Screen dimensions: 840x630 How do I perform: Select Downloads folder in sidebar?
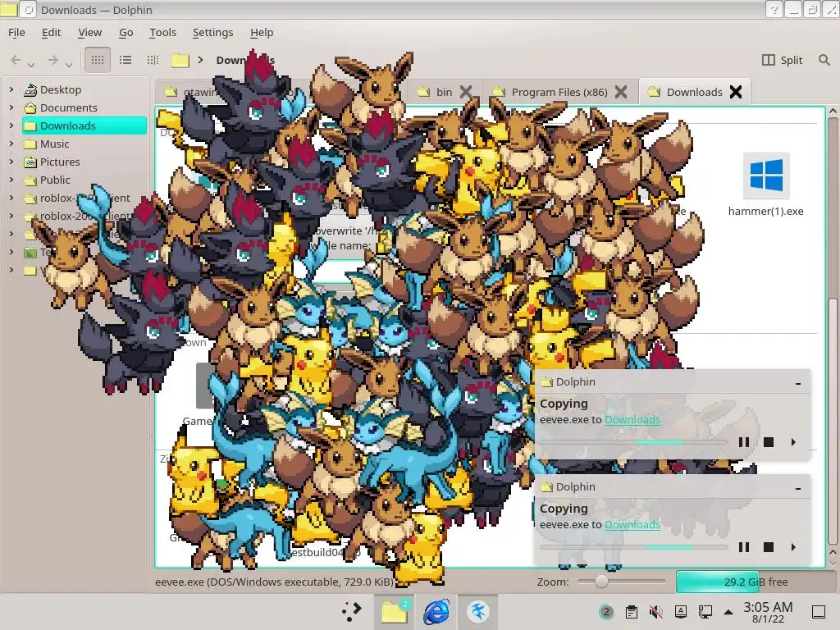pos(84,126)
